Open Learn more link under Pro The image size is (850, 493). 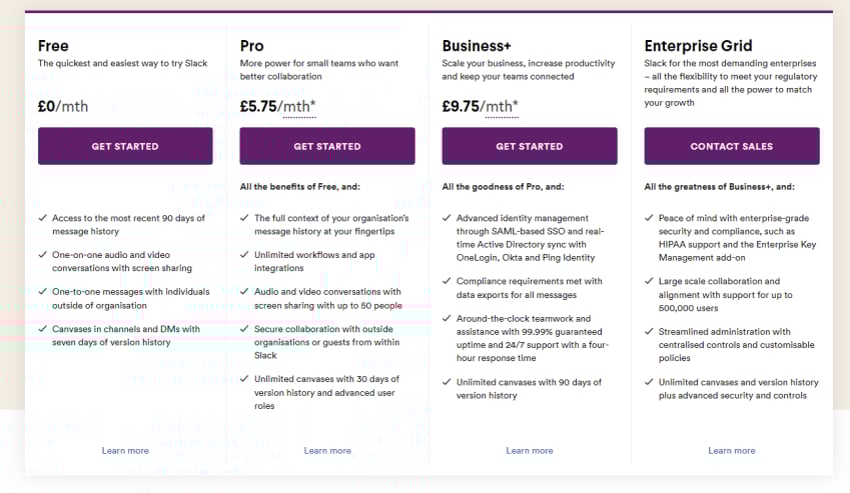pyautogui.click(x=327, y=451)
